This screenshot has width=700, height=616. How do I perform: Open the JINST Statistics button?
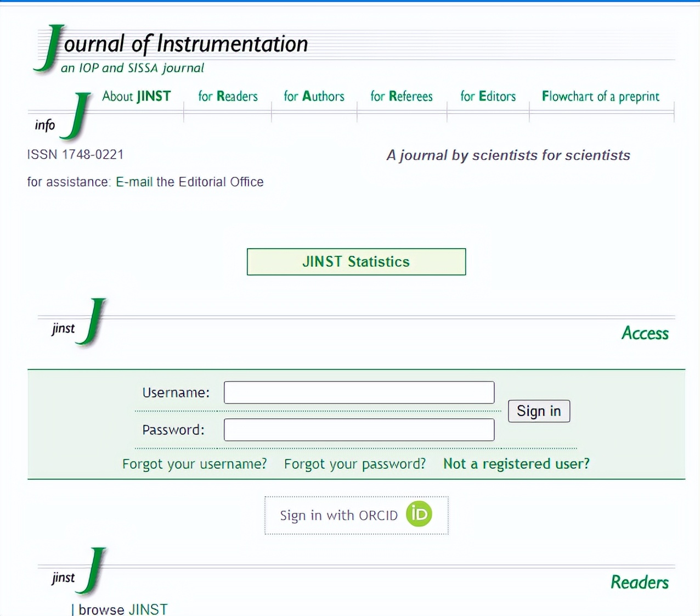point(356,262)
